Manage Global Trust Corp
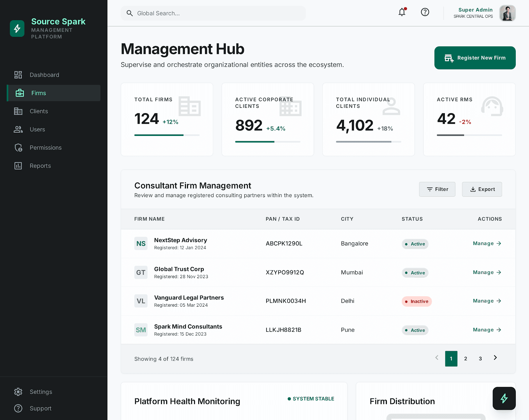 487,272
